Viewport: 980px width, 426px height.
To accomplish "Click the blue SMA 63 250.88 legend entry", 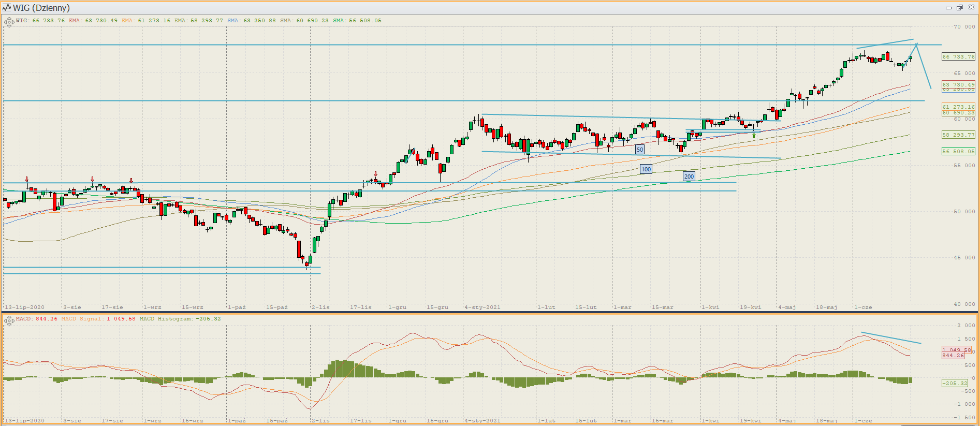I will tap(252, 21).
